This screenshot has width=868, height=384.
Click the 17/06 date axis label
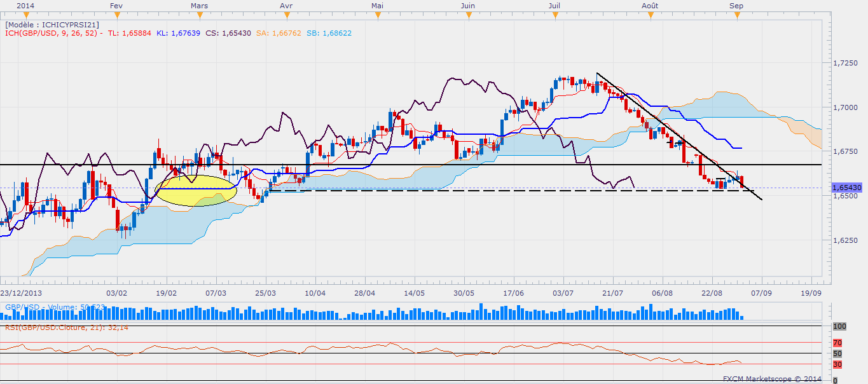(513, 294)
